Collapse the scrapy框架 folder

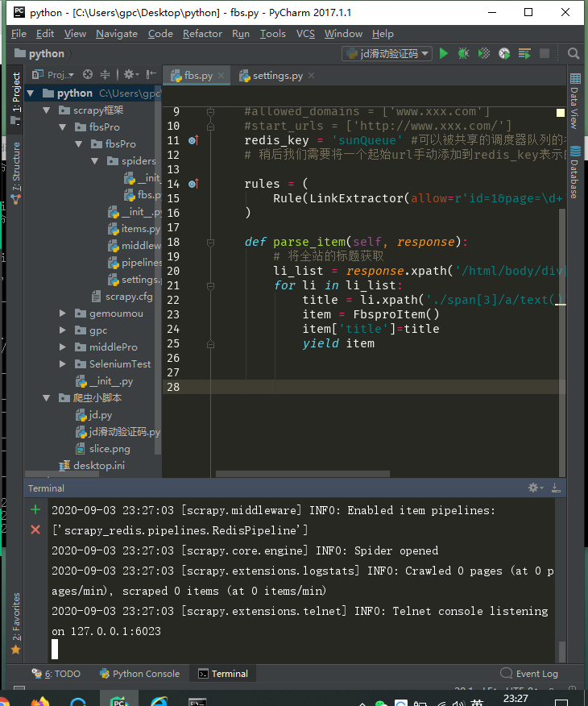pyautogui.click(x=47, y=110)
